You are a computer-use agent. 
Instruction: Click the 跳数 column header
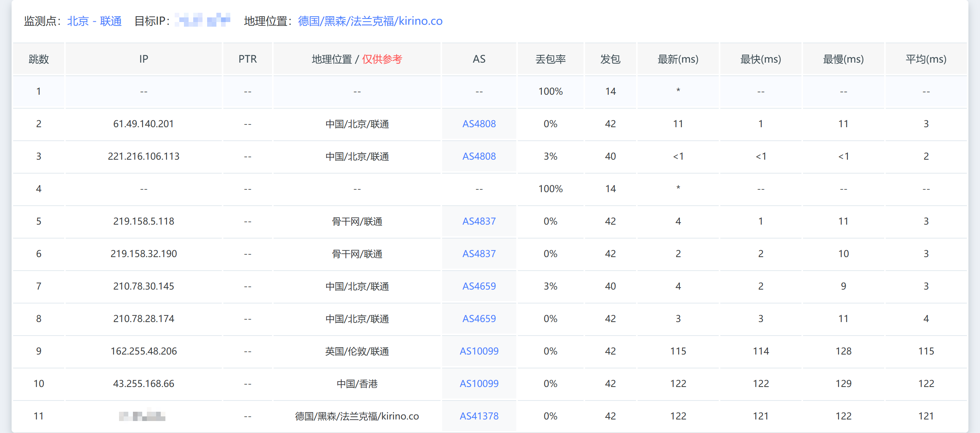tap(39, 59)
